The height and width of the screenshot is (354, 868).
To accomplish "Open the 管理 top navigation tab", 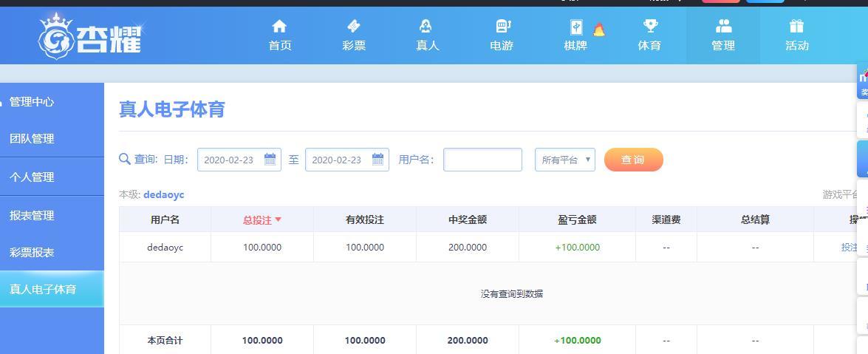I will pyautogui.click(x=722, y=35).
